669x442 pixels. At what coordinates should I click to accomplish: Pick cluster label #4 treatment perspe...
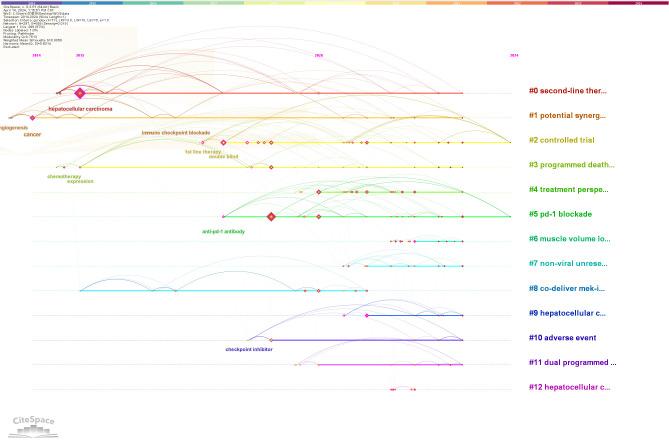click(x=569, y=190)
